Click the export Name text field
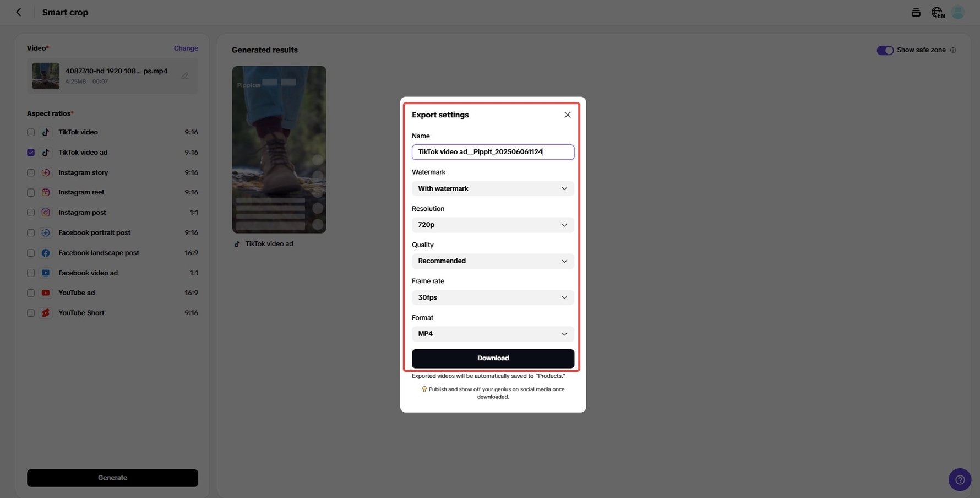The width and height of the screenshot is (980, 498). [x=493, y=152]
